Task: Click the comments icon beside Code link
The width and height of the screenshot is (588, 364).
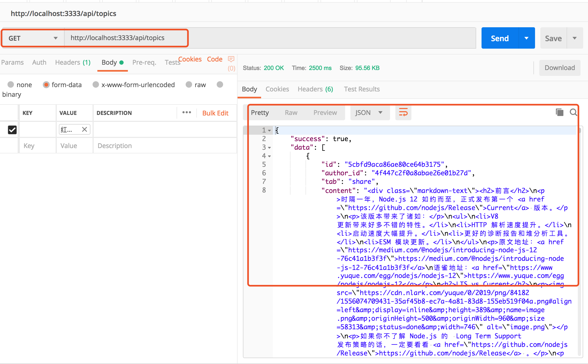Action: (x=231, y=59)
